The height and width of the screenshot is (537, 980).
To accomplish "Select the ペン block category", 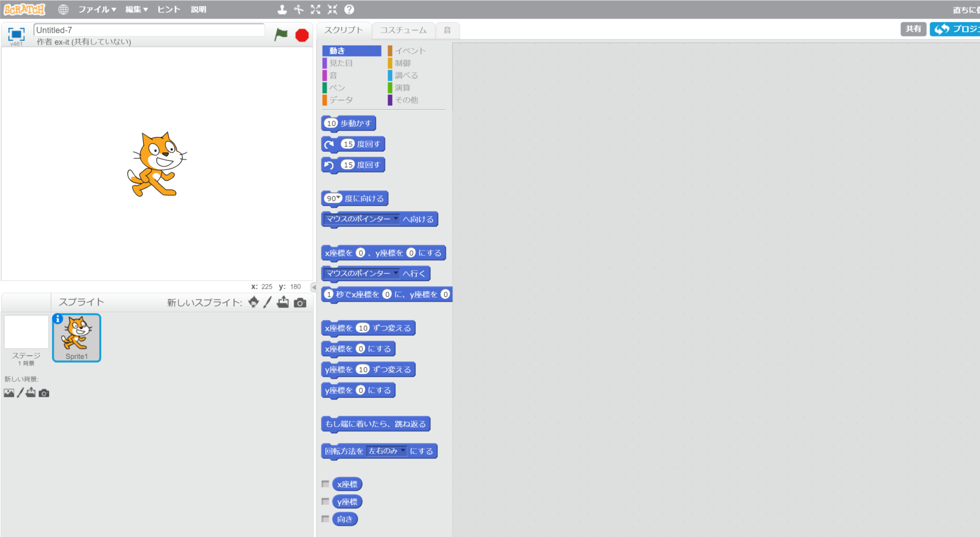I will [x=351, y=87].
